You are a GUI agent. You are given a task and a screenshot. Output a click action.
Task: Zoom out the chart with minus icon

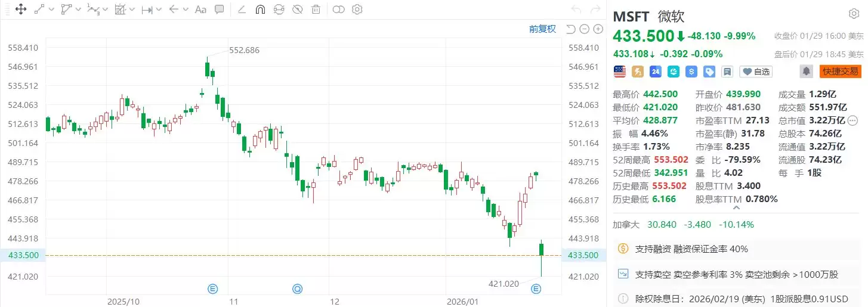[585, 29]
